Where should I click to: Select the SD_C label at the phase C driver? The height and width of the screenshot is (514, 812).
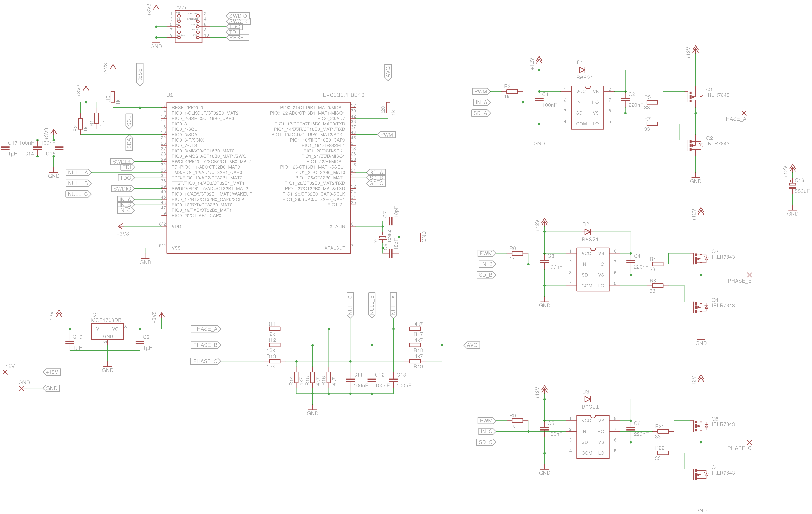486,442
